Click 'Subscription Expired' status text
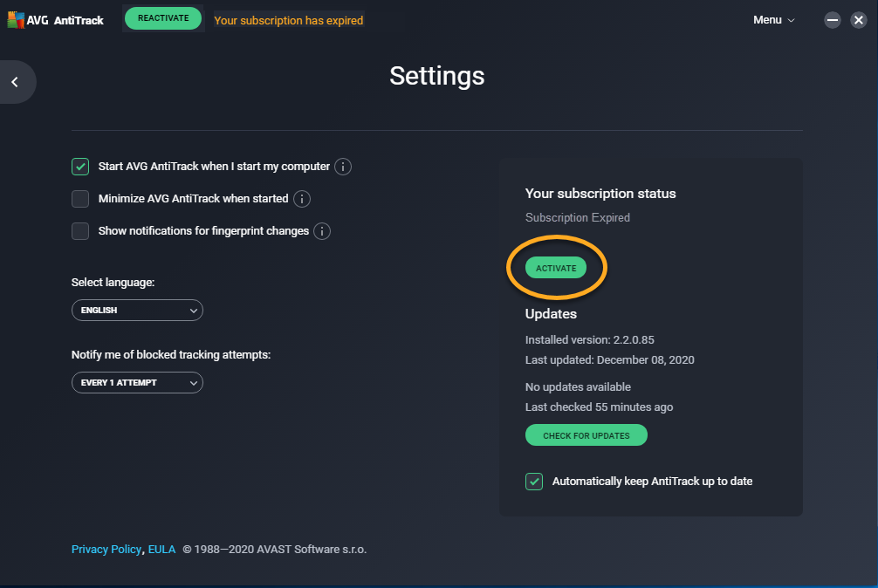Viewport: 878px width, 588px height. point(577,217)
